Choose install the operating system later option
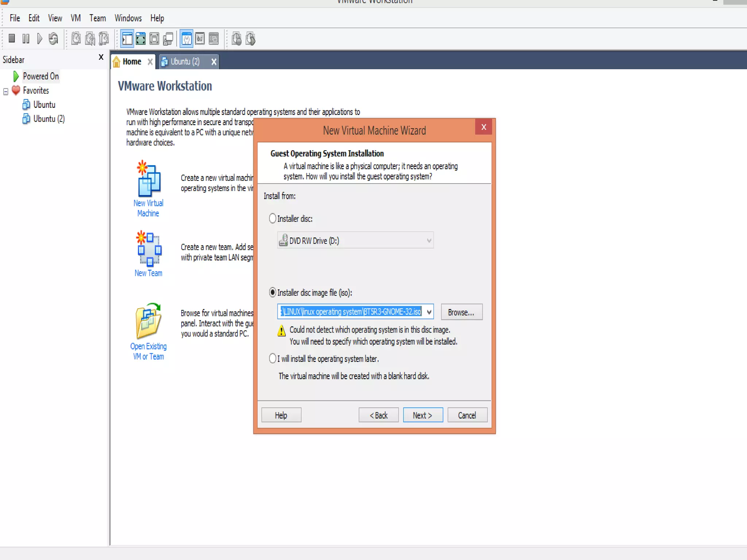Image resolution: width=747 pixels, height=560 pixels. (x=272, y=358)
